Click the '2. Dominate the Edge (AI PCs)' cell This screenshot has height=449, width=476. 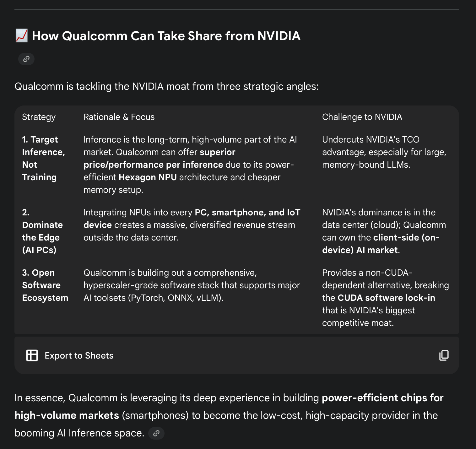coord(42,231)
